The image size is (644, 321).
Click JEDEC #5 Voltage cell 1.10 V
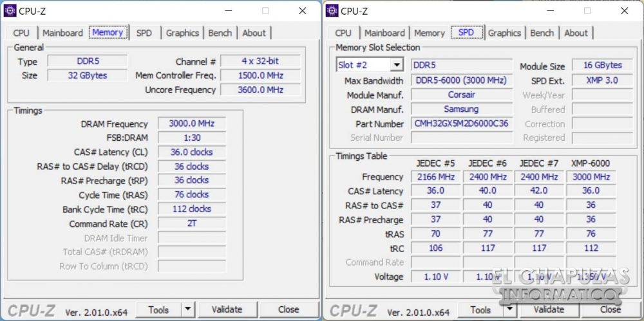click(x=436, y=277)
